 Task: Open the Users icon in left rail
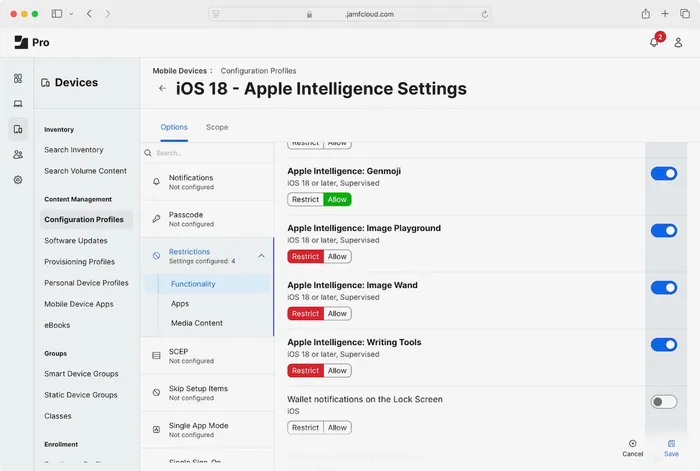tap(18, 154)
